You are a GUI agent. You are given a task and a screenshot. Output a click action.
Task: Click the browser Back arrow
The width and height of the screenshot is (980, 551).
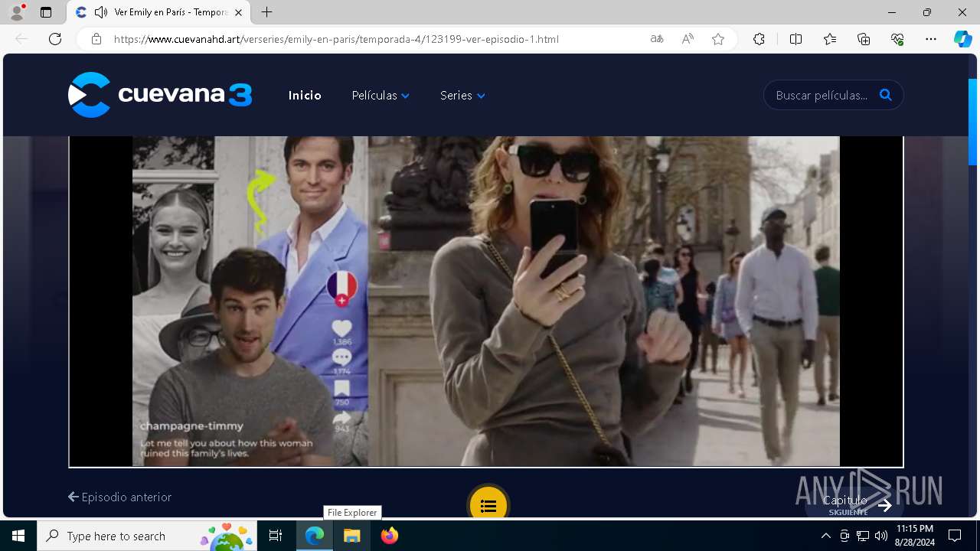coord(21,39)
